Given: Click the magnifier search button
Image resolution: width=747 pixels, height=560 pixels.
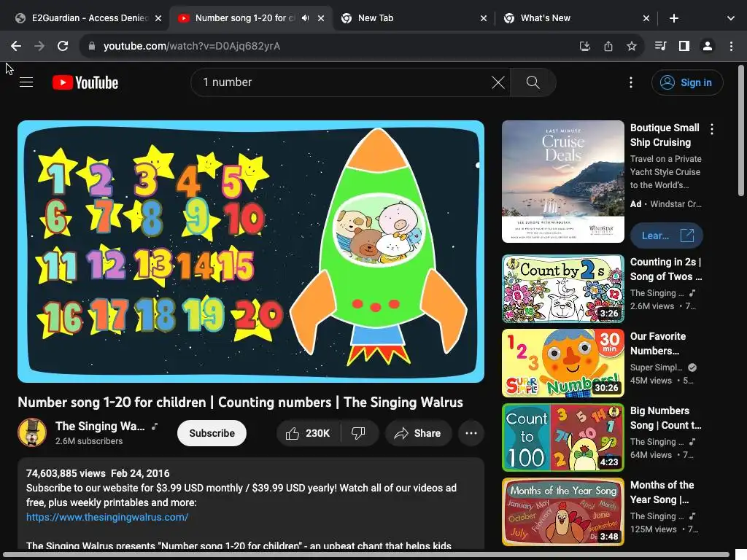Looking at the screenshot, I should coord(533,82).
